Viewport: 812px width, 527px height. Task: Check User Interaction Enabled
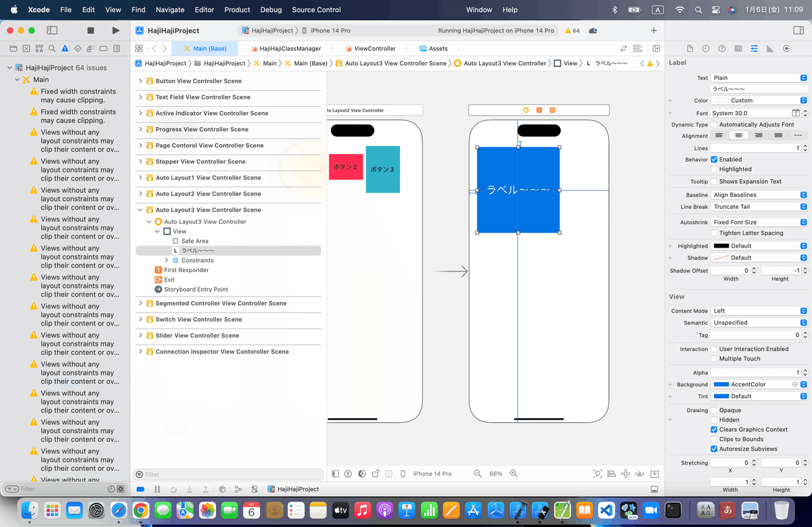(714, 349)
